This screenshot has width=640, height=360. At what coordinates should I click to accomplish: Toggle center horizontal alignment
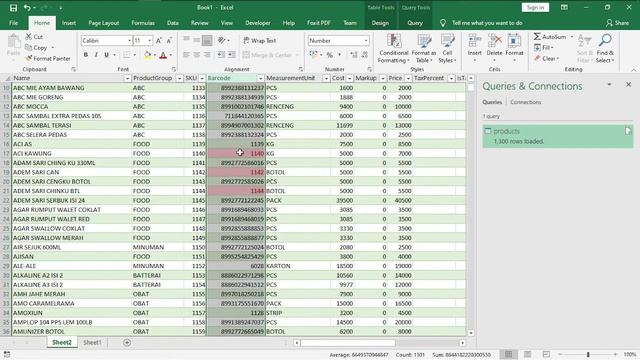[x=197, y=55]
